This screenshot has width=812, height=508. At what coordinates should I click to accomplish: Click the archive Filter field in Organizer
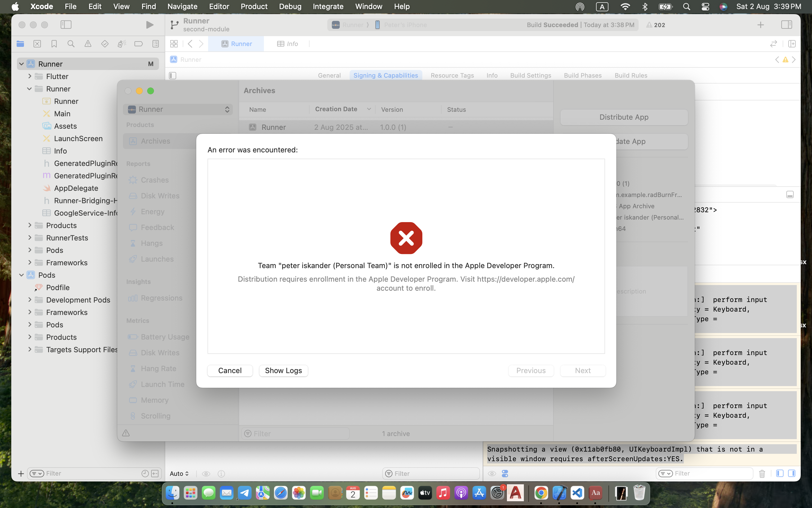[x=295, y=433]
